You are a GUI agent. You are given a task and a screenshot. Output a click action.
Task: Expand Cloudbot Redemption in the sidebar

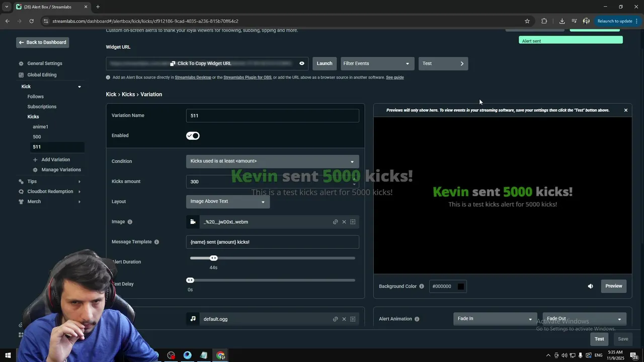coord(79,192)
